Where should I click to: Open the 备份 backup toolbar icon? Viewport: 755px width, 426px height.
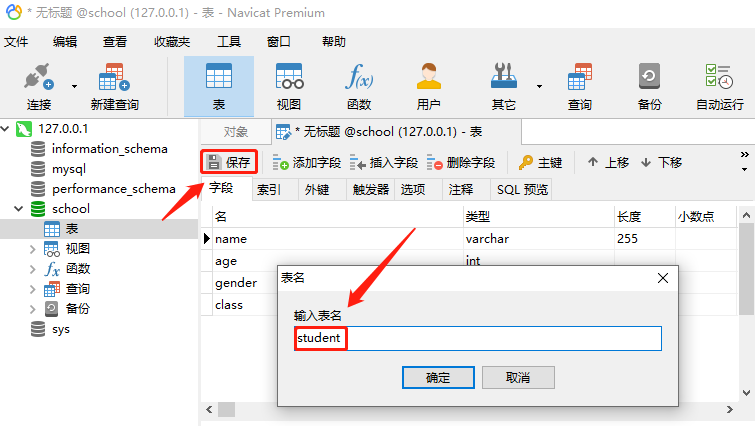tap(650, 87)
